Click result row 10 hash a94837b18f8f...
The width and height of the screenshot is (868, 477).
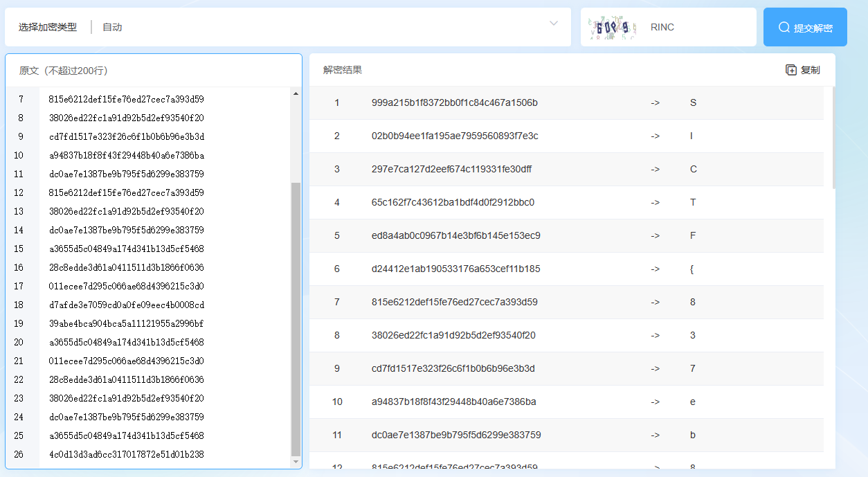pos(454,402)
